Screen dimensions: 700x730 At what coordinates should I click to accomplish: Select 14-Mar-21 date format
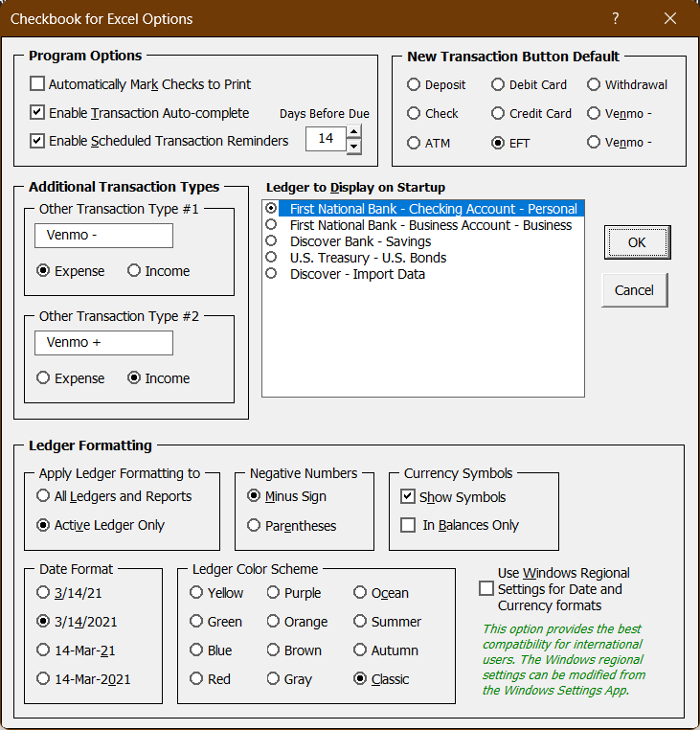pyautogui.click(x=43, y=650)
